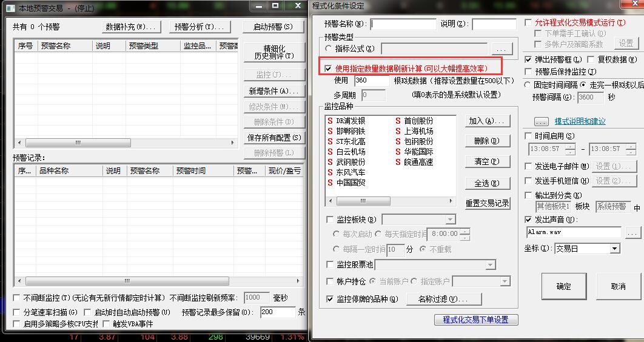This screenshot has width=644, height=342.
Task: Open the 坐标 dropdown showing 交易日
Action: [x=614, y=249]
